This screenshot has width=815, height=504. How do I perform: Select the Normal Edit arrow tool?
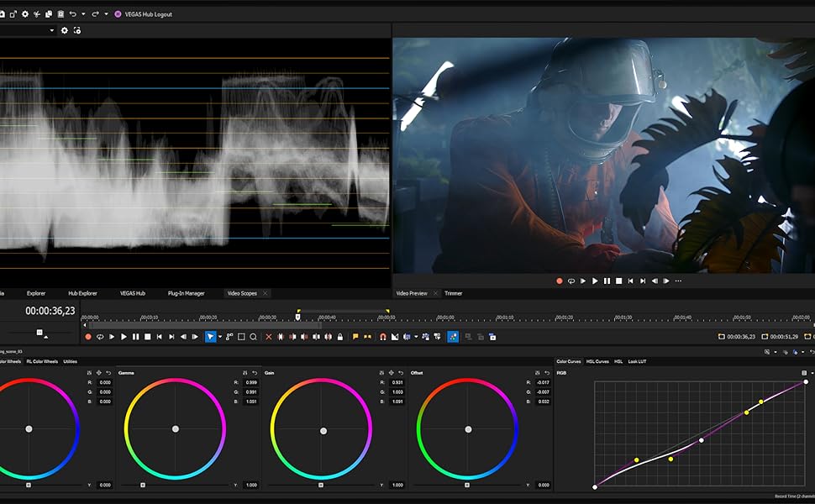(x=210, y=337)
